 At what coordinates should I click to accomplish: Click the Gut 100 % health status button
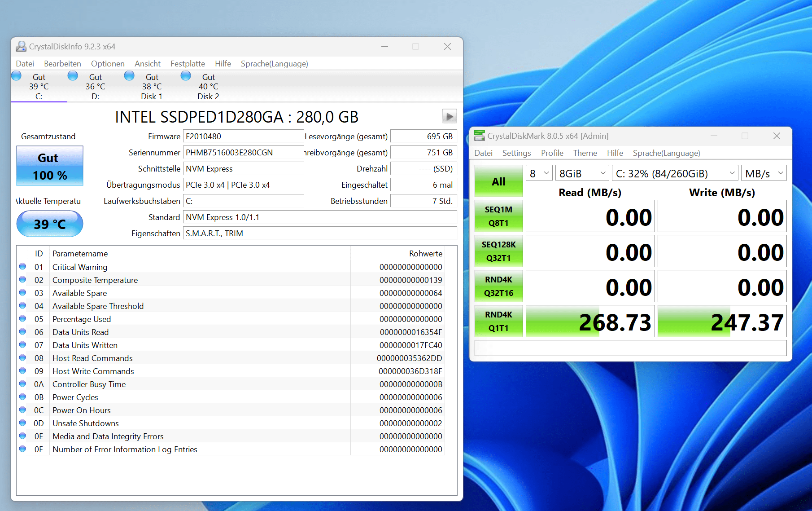click(50, 166)
